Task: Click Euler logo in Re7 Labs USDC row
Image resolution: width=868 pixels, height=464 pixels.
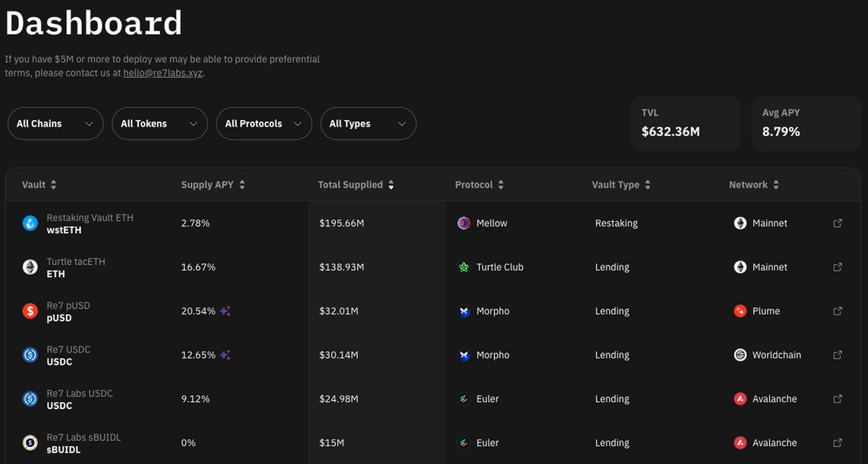Action: pyautogui.click(x=464, y=399)
